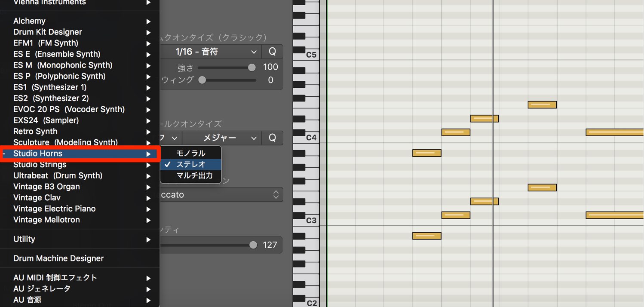Open the Alchemy instrument submenu
The height and width of the screenshot is (307, 644).
(80, 21)
